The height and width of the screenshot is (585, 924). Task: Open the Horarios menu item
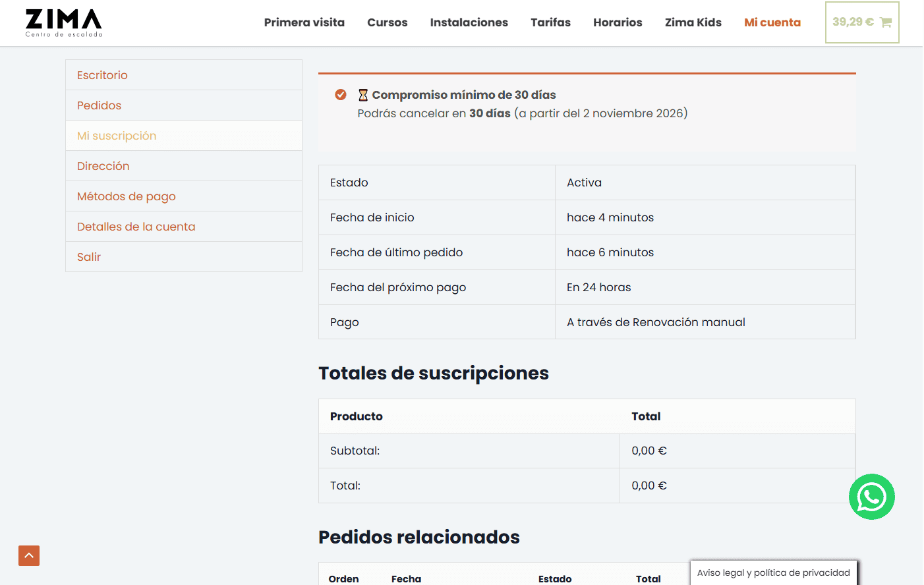618,22
